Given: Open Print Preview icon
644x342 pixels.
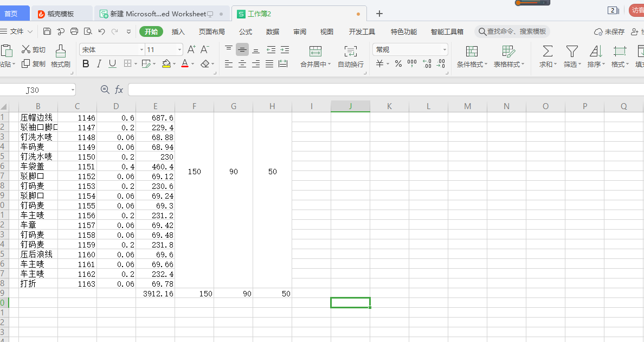Looking at the screenshot, I should 88,31.
